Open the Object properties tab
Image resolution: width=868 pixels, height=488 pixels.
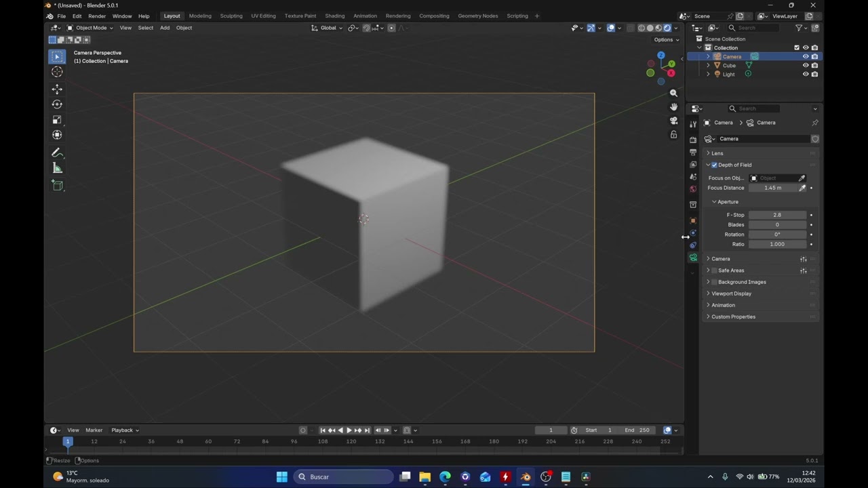[693, 220]
